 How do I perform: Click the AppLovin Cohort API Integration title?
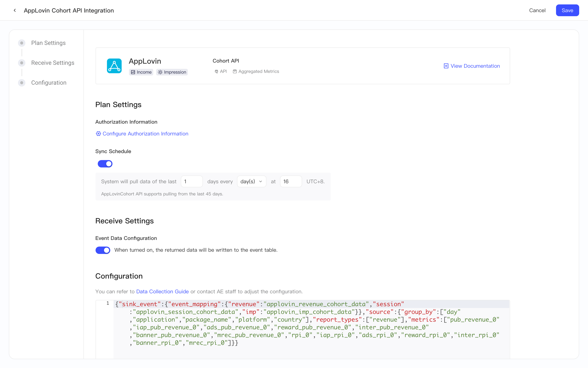point(69,10)
